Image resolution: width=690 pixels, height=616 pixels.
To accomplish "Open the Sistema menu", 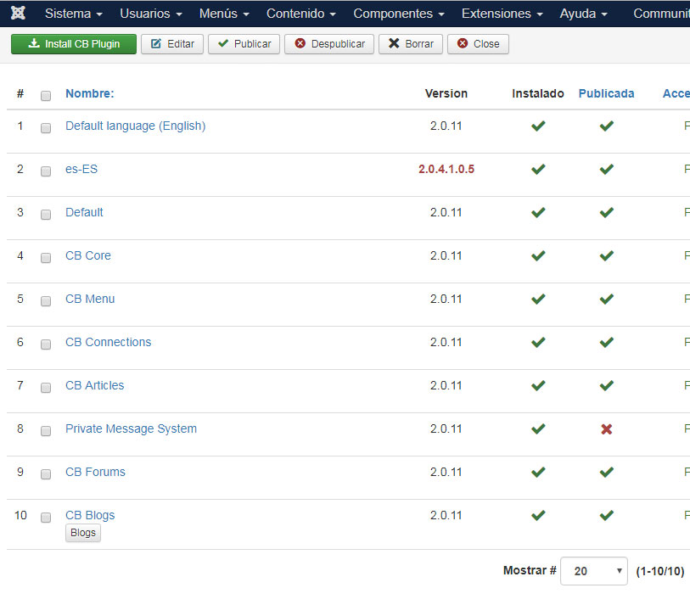I will click(x=74, y=14).
